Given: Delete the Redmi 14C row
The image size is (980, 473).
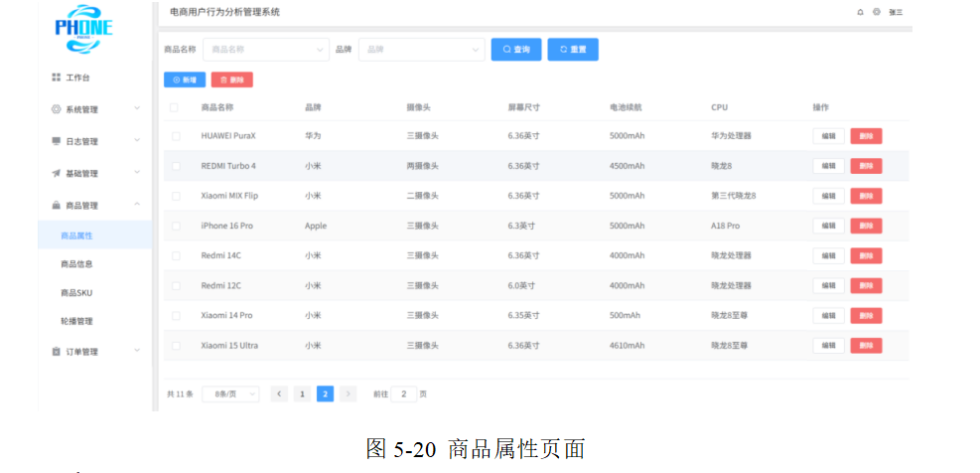Looking at the screenshot, I should tap(866, 256).
